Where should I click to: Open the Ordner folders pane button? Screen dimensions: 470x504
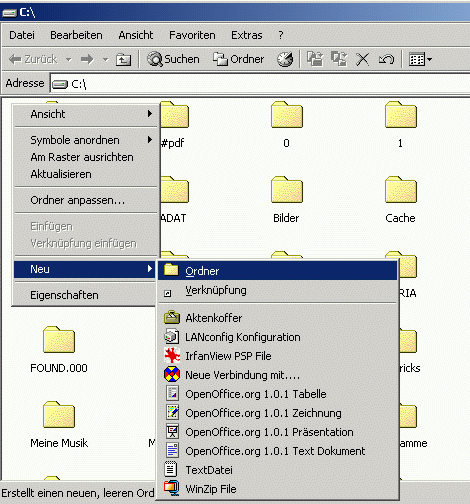tap(239, 59)
